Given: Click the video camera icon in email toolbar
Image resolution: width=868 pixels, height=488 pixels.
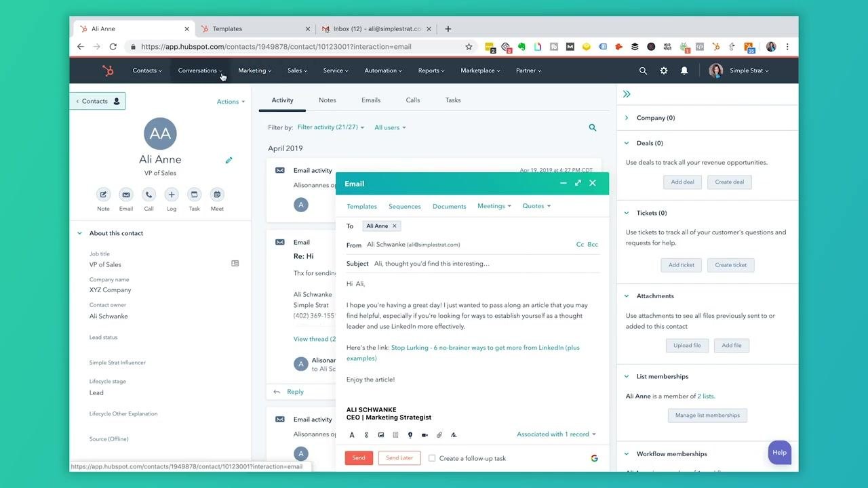Looking at the screenshot, I should [x=425, y=435].
